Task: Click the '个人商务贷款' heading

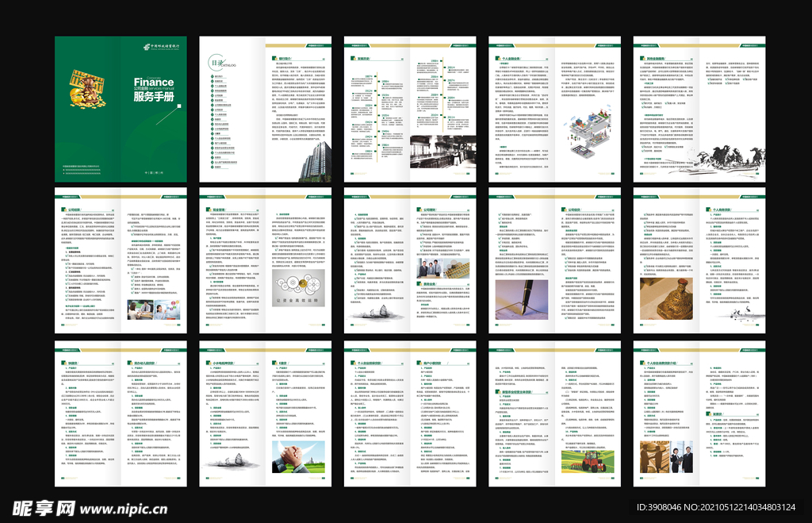Action: coord(721,210)
